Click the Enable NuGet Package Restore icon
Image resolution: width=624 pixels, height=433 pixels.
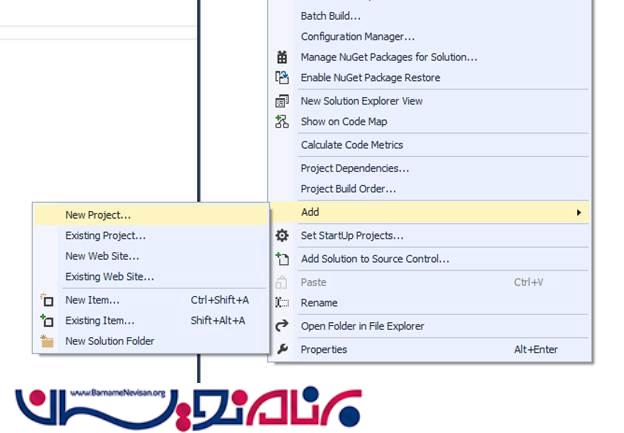pos(282,78)
